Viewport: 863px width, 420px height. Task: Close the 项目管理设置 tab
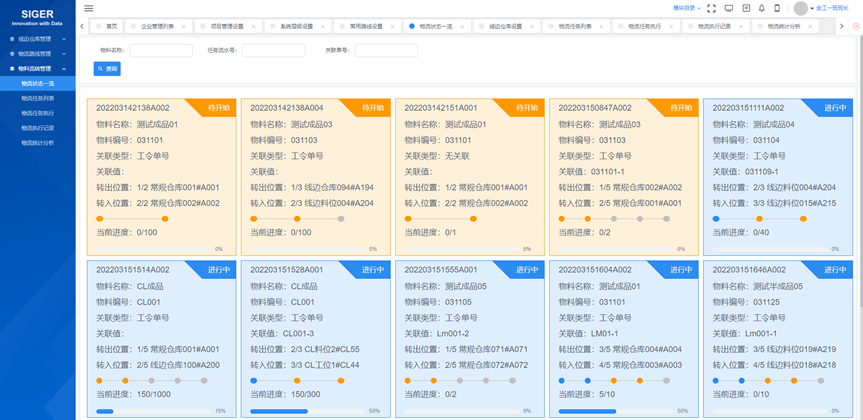(253, 26)
